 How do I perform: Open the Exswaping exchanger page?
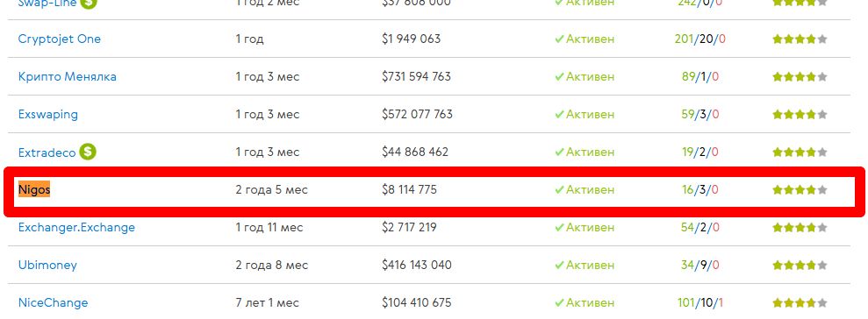47,115
